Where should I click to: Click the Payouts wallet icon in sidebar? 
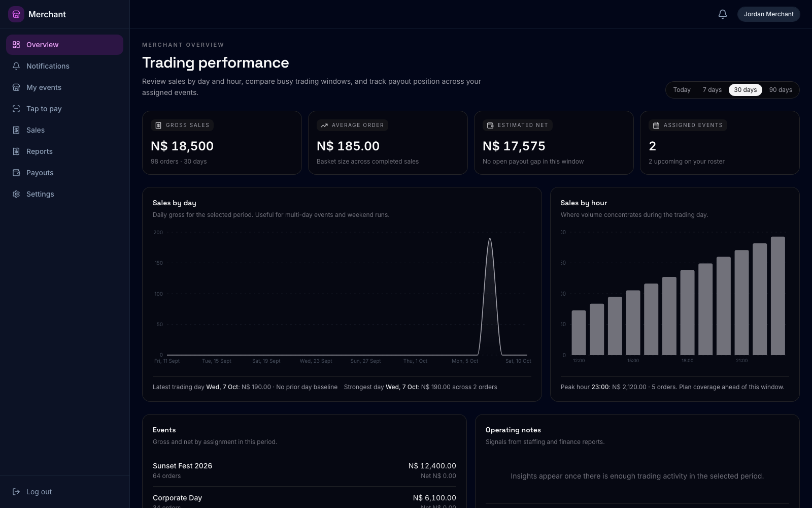tap(16, 173)
